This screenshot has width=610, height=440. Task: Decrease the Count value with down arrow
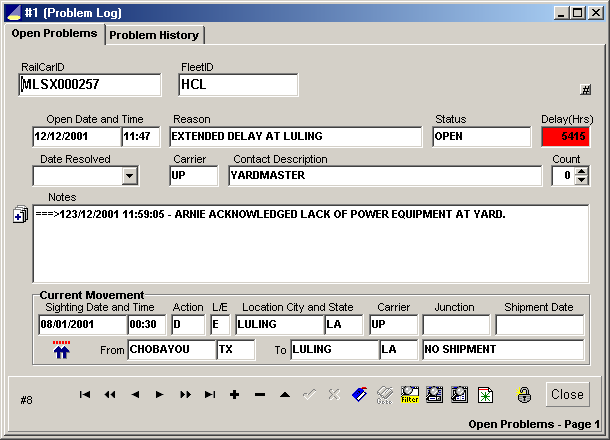click(x=582, y=181)
